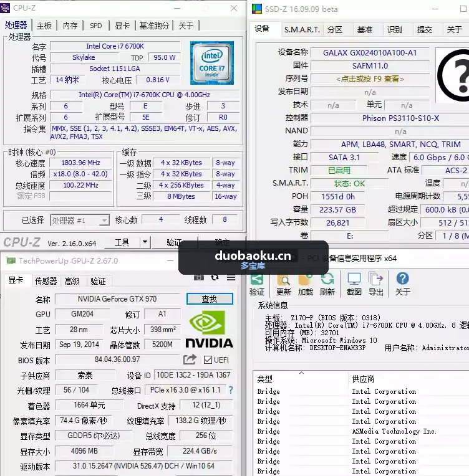
Task: Open the SPD tab in CPU-Z
Action: (x=96, y=26)
